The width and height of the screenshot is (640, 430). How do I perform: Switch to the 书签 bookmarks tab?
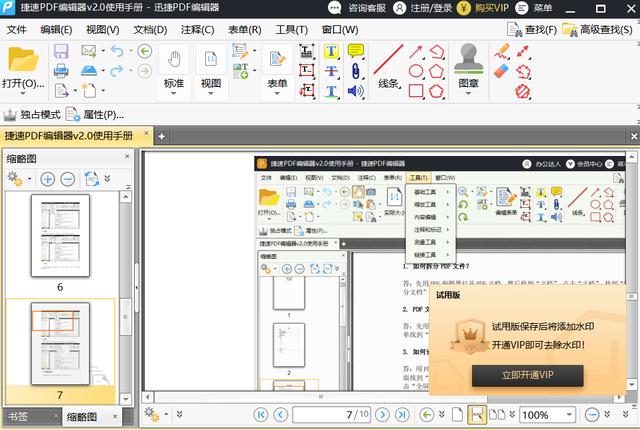click(x=18, y=417)
